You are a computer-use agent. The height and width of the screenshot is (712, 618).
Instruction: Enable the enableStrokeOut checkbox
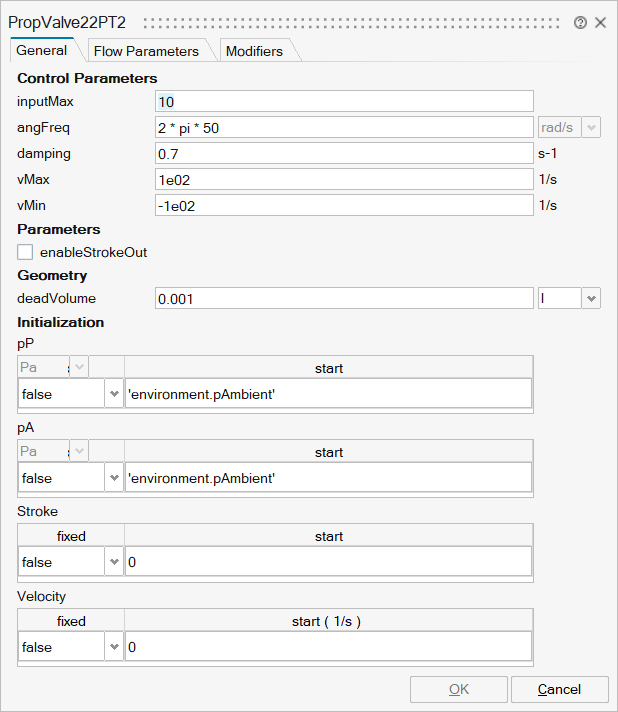25,252
